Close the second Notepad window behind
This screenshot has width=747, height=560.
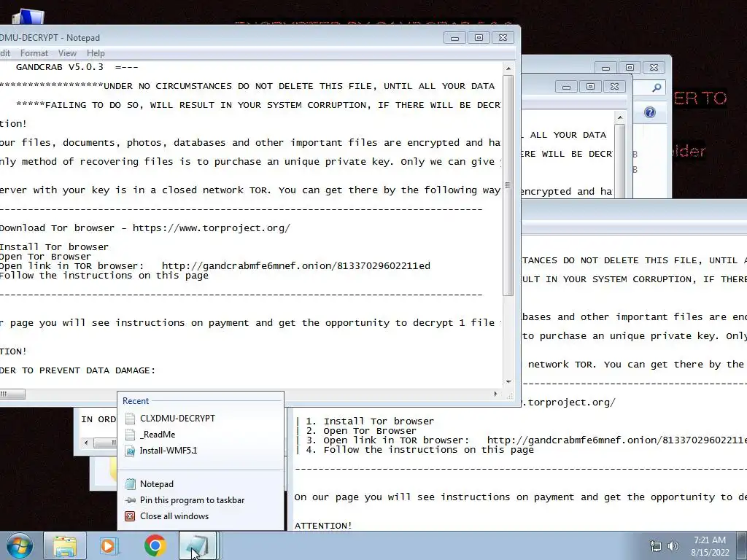(x=614, y=87)
